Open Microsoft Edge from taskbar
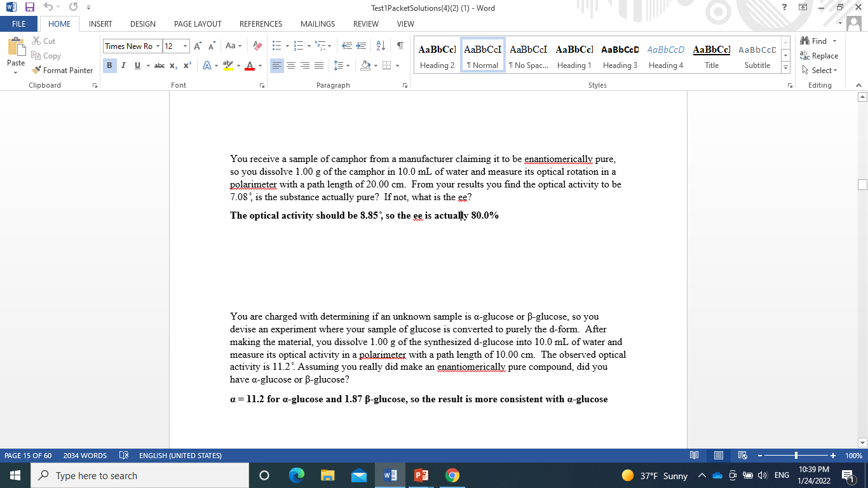This screenshot has height=488, width=868. point(296,475)
